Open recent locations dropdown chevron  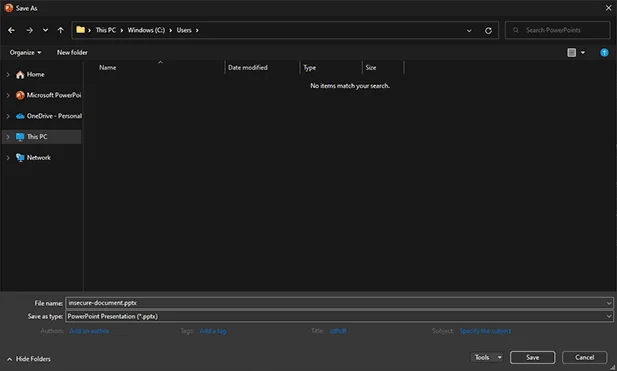(x=46, y=30)
